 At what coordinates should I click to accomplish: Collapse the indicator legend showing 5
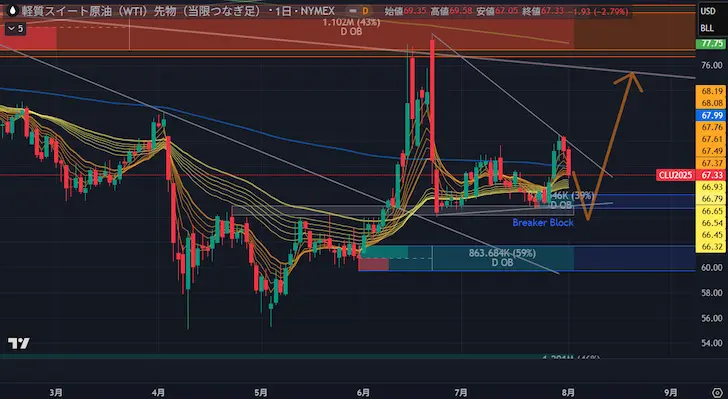15,29
